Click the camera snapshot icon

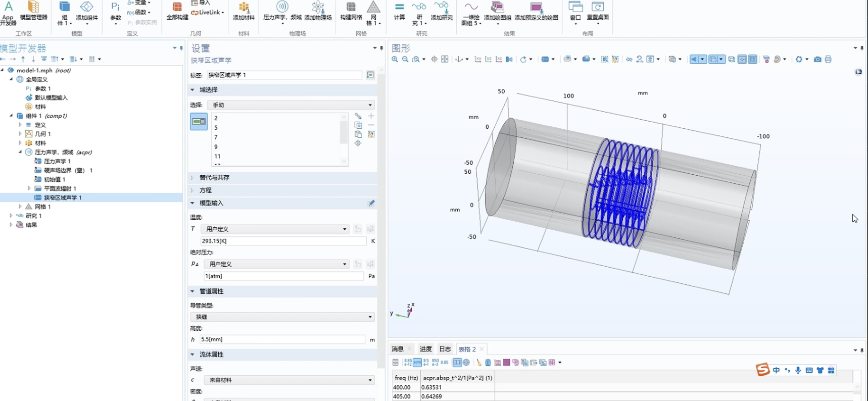(x=817, y=60)
